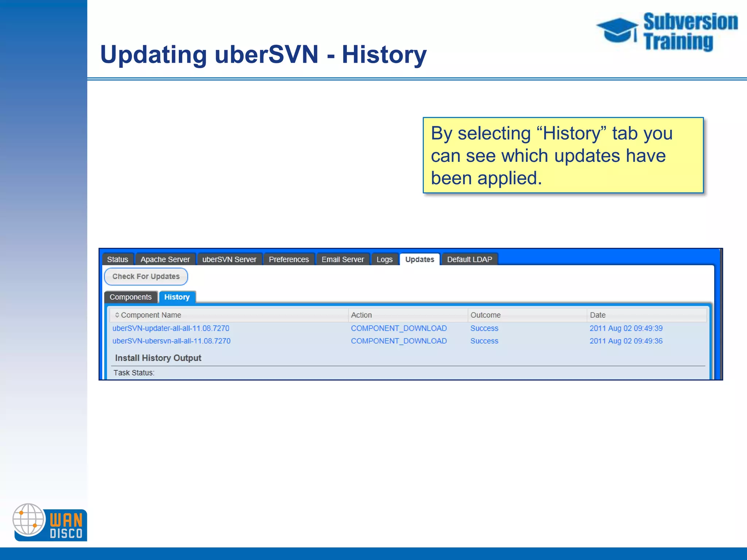The image size is (747, 560).
Task: Open the Status tab
Action: [x=117, y=259]
